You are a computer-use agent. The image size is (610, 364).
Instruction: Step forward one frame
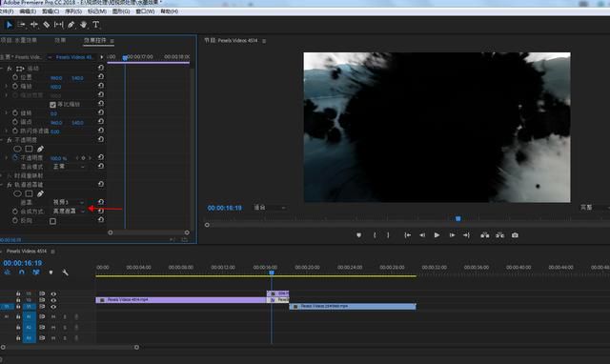[452, 235]
